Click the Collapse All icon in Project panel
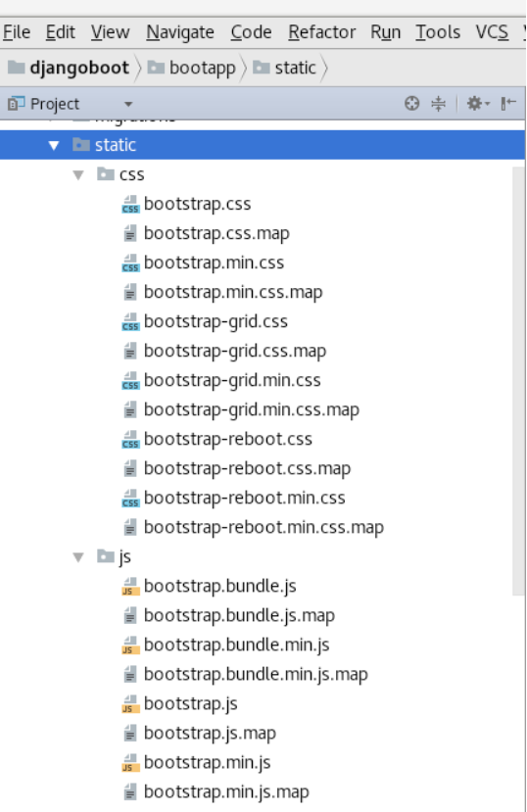 pos(439,104)
